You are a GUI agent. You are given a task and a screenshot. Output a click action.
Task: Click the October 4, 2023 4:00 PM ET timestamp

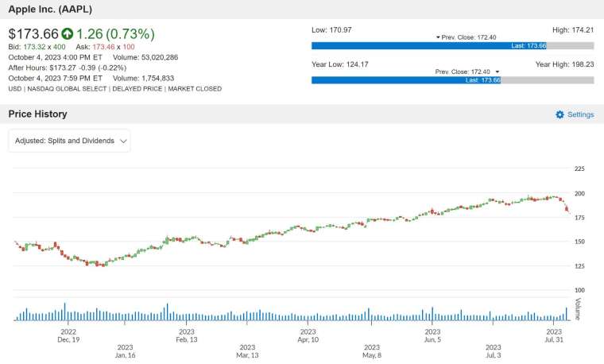tap(55, 57)
